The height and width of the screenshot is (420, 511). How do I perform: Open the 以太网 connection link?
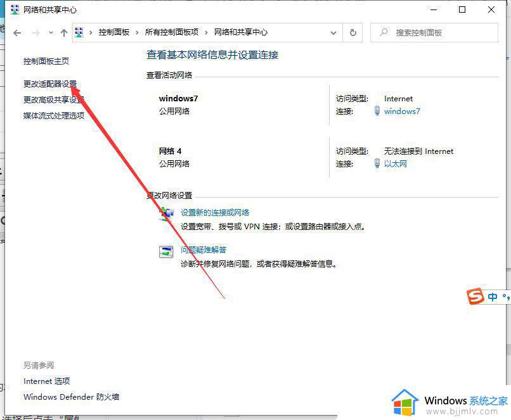click(x=396, y=164)
